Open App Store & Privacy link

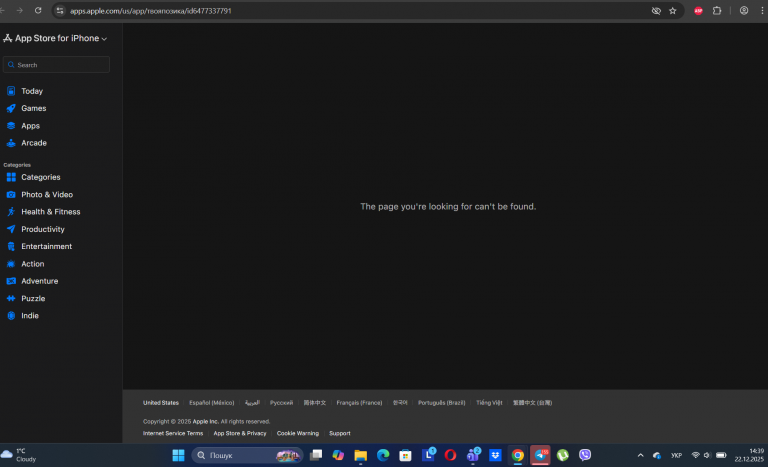(240, 434)
